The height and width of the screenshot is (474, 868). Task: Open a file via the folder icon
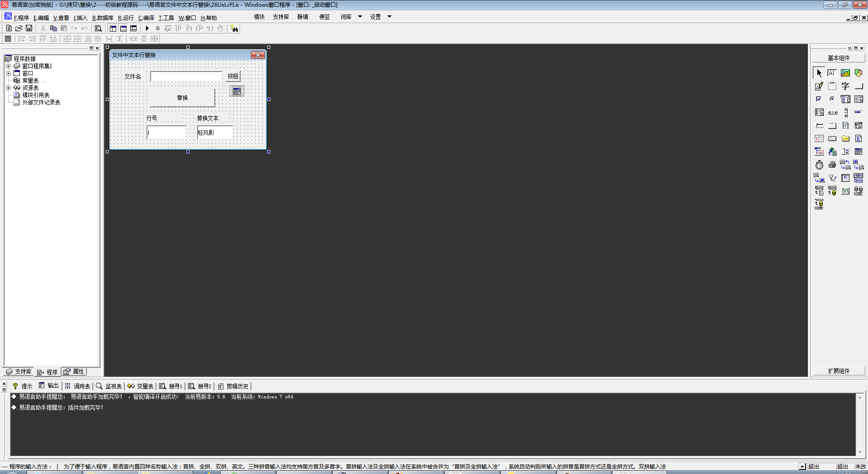click(19, 28)
